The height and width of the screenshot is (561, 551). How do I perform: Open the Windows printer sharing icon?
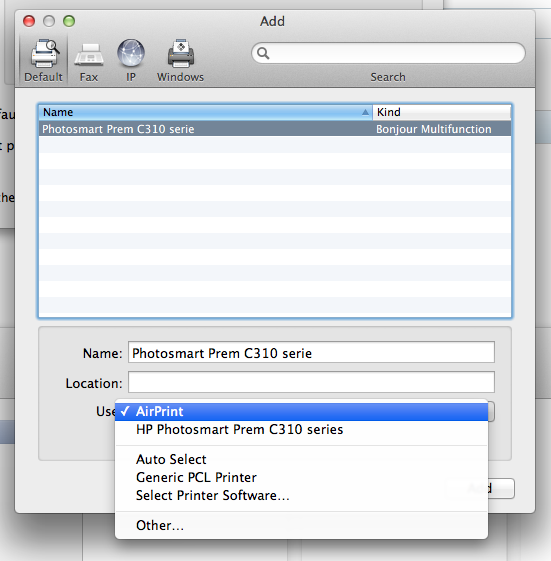click(181, 54)
